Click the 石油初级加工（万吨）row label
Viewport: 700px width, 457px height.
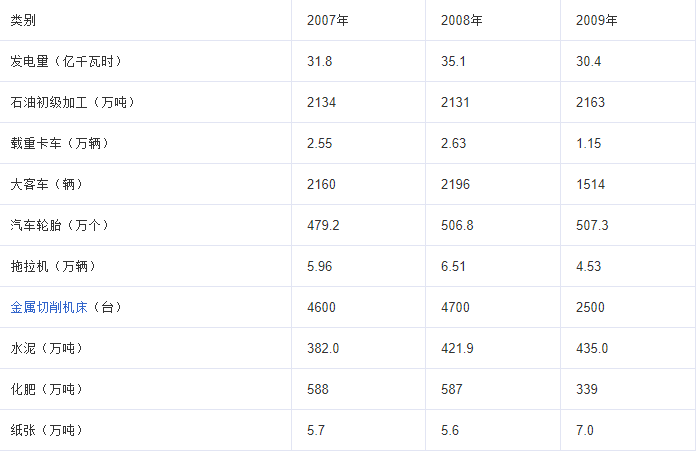(x=73, y=102)
